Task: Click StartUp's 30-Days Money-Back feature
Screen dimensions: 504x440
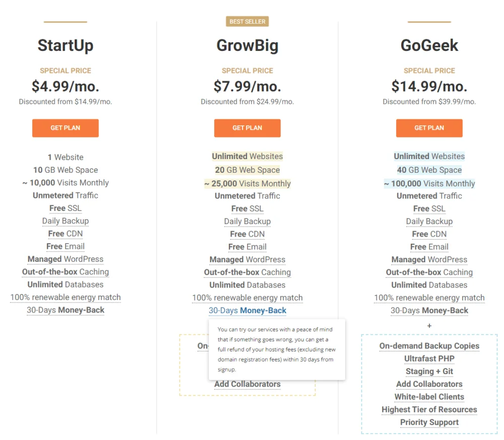Action: pos(66,310)
